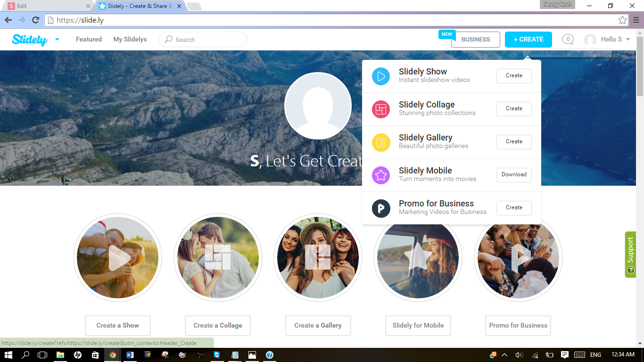Screen dimensions: 644x362
Task: Click the Promo for Business bottom button
Action: pos(518,326)
